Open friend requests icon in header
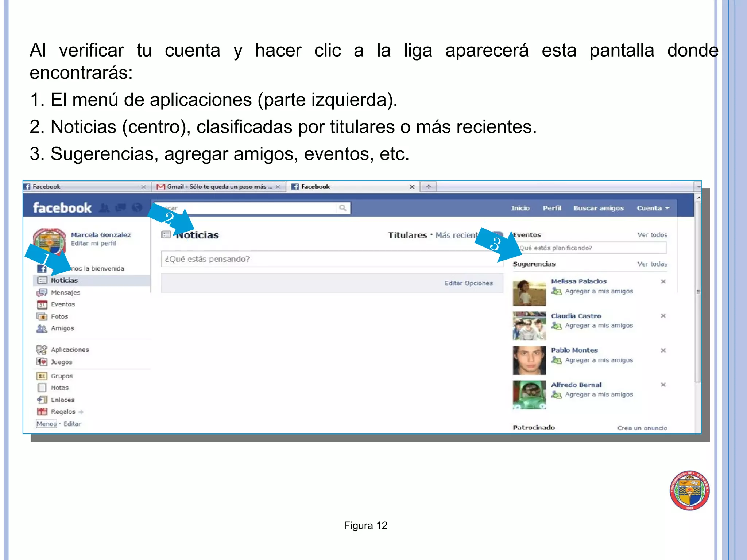This screenshot has height=560, width=747. [x=105, y=208]
